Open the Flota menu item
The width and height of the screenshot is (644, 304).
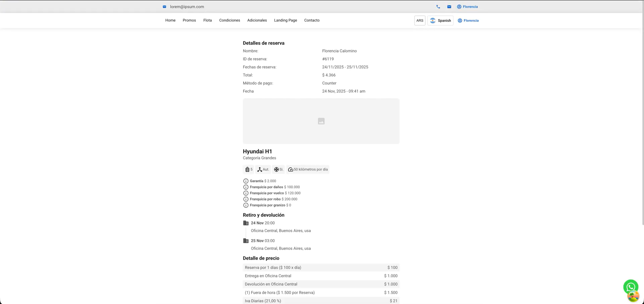(x=207, y=20)
